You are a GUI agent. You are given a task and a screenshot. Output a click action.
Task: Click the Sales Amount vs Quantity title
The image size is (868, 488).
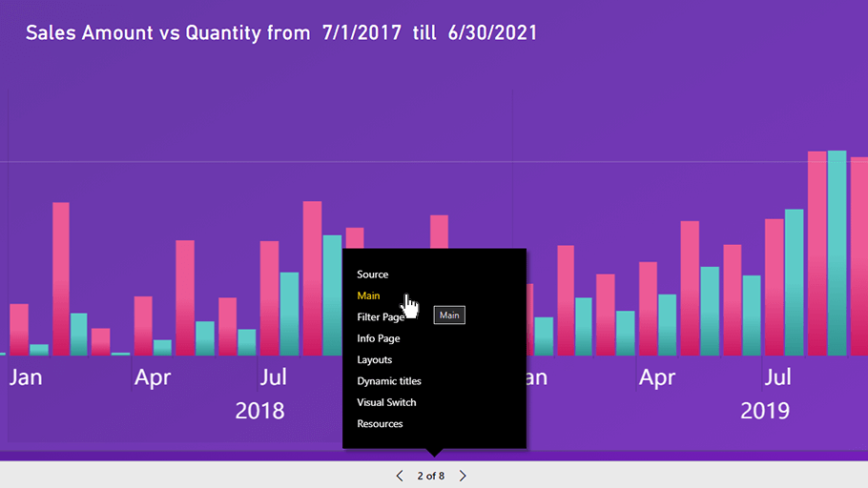(x=281, y=33)
